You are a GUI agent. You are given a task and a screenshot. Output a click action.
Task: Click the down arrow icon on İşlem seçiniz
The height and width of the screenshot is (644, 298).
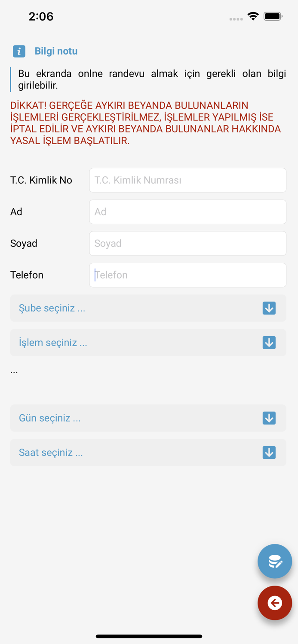pos(269,343)
